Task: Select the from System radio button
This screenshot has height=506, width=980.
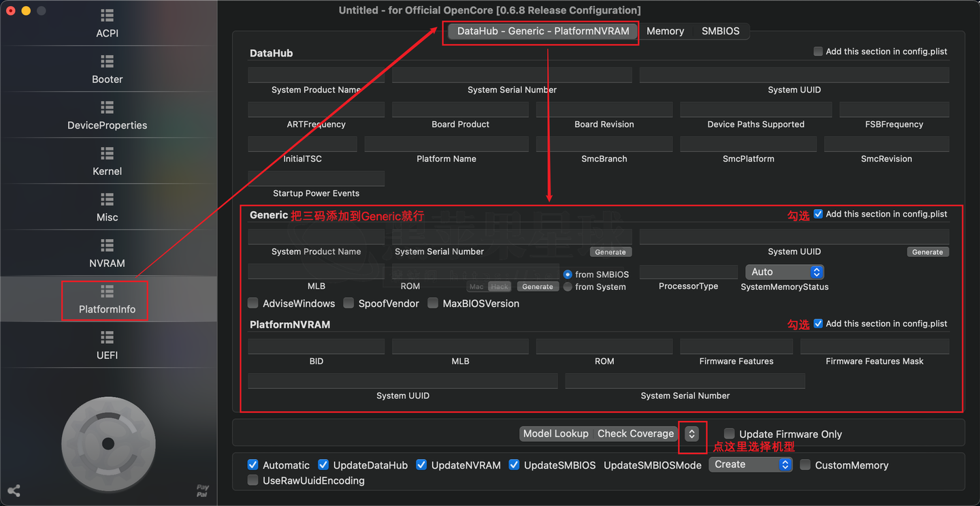Action: click(x=568, y=287)
